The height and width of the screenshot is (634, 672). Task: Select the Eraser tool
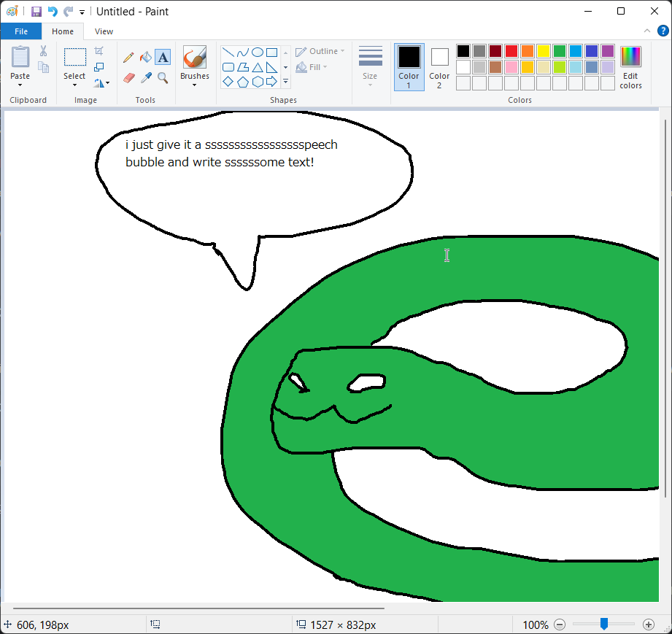128,77
